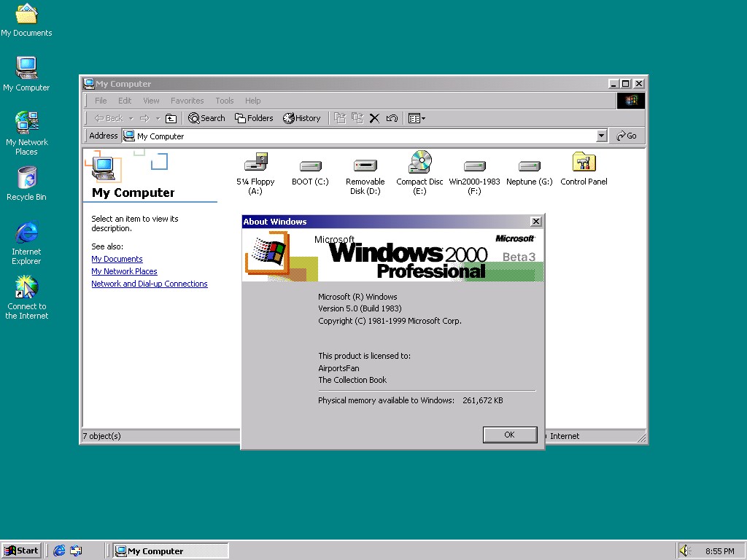Open the Views dropdown button
The width and height of the screenshot is (747, 560).
[x=417, y=118]
